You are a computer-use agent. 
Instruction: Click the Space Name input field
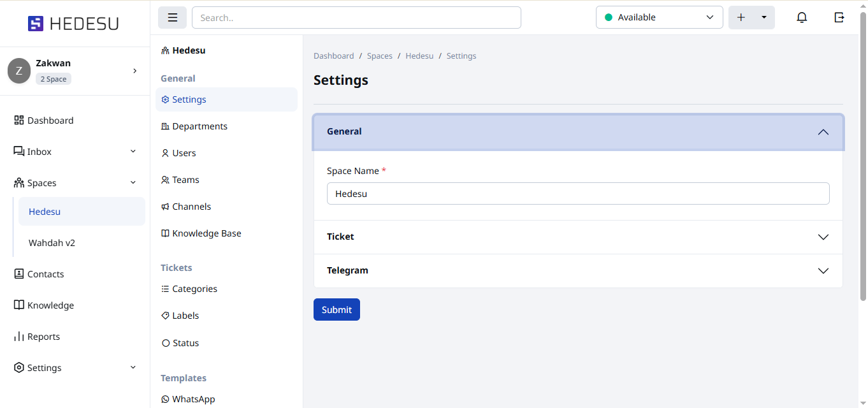coord(577,194)
